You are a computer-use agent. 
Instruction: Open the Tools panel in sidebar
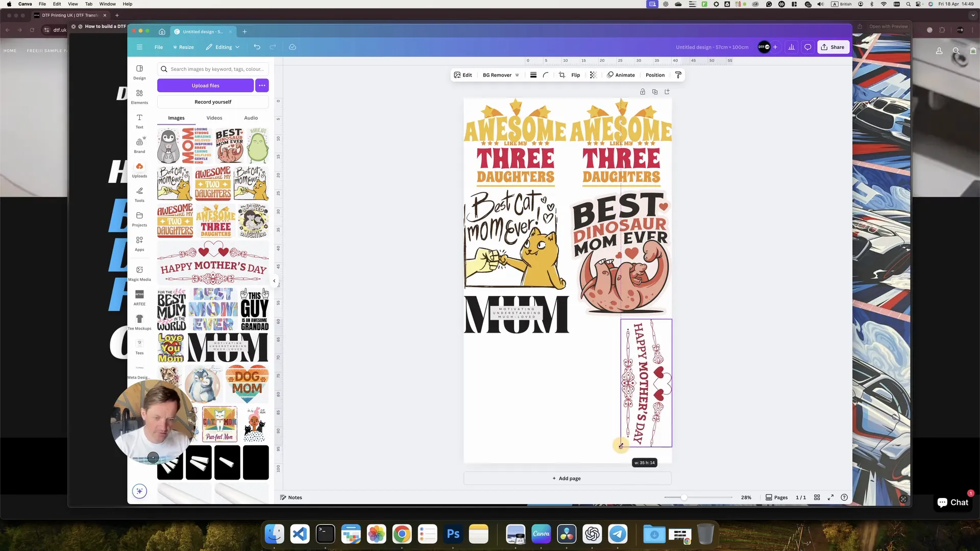click(x=139, y=194)
